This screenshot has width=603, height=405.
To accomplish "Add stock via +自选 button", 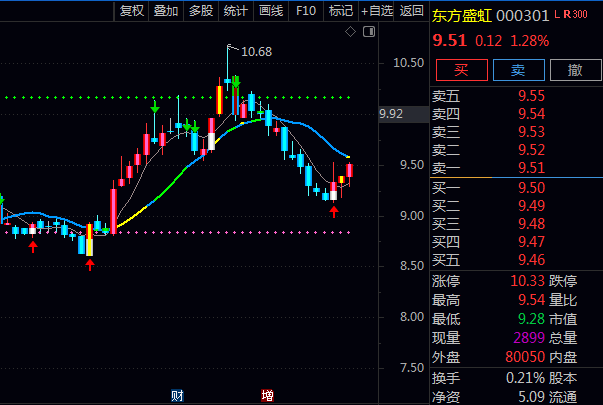I will tap(376, 11).
